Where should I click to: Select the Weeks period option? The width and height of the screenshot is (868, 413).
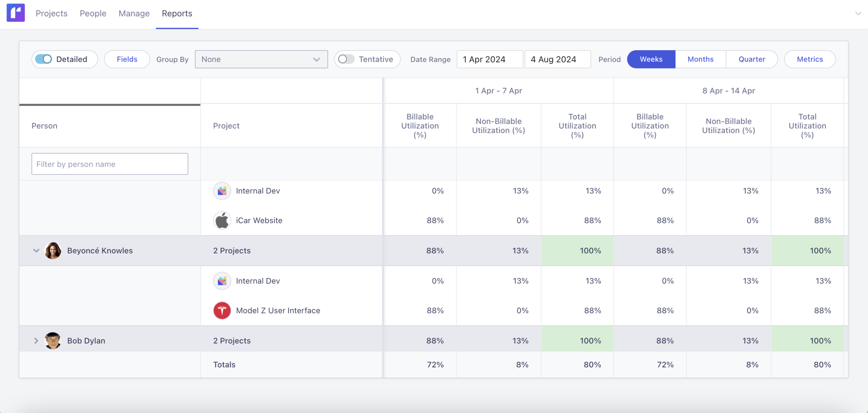pos(651,59)
